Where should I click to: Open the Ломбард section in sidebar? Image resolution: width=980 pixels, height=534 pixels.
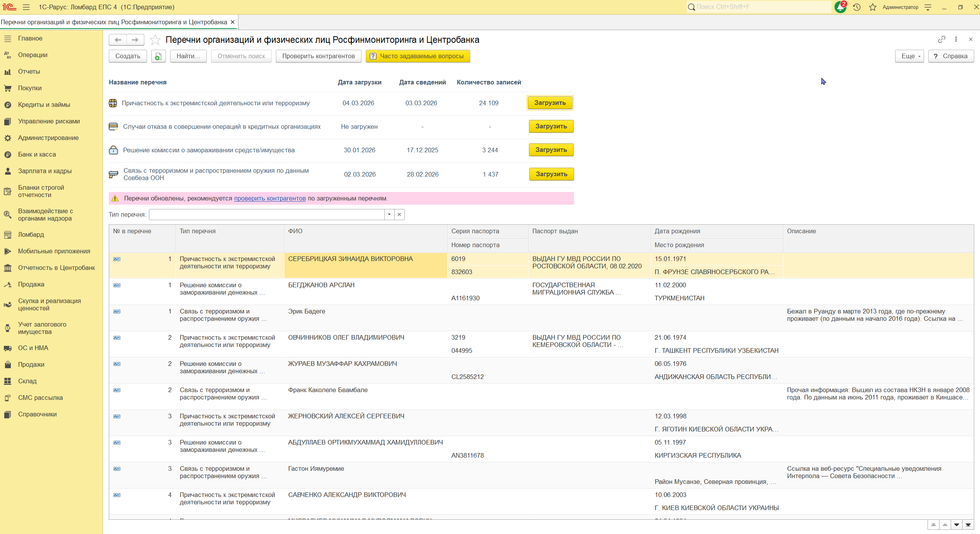point(31,234)
